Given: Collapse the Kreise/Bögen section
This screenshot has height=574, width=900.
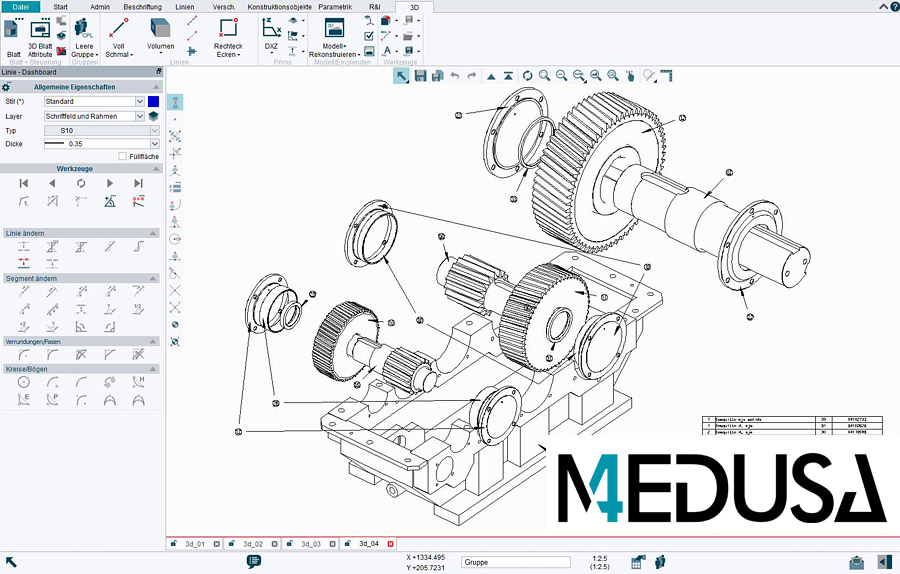Looking at the screenshot, I should pyautogui.click(x=153, y=369).
